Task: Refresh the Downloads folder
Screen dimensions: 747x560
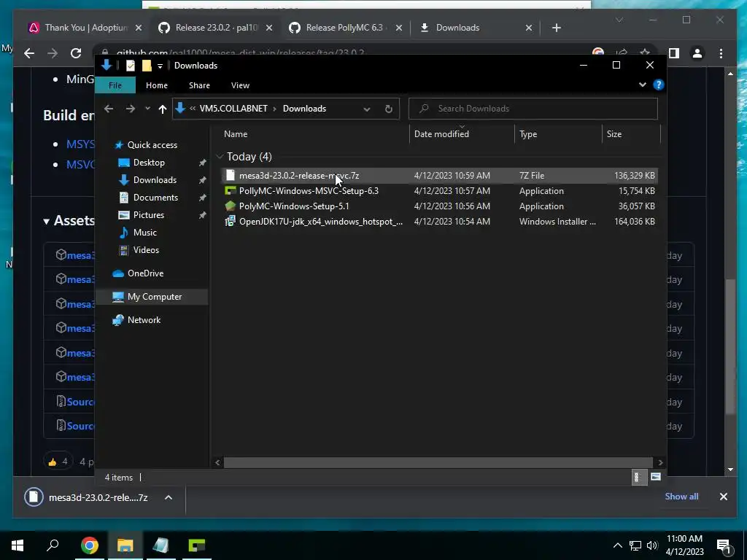Action: click(x=389, y=109)
